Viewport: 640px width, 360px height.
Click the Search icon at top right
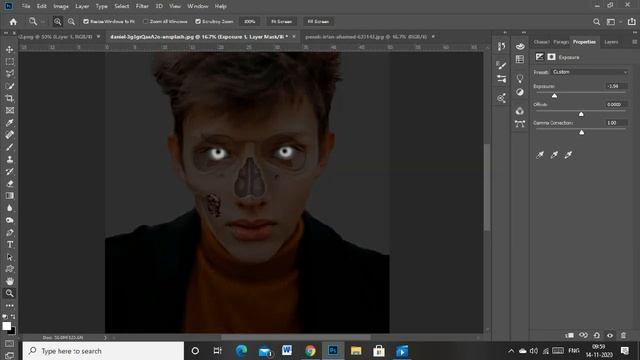(596, 22)
